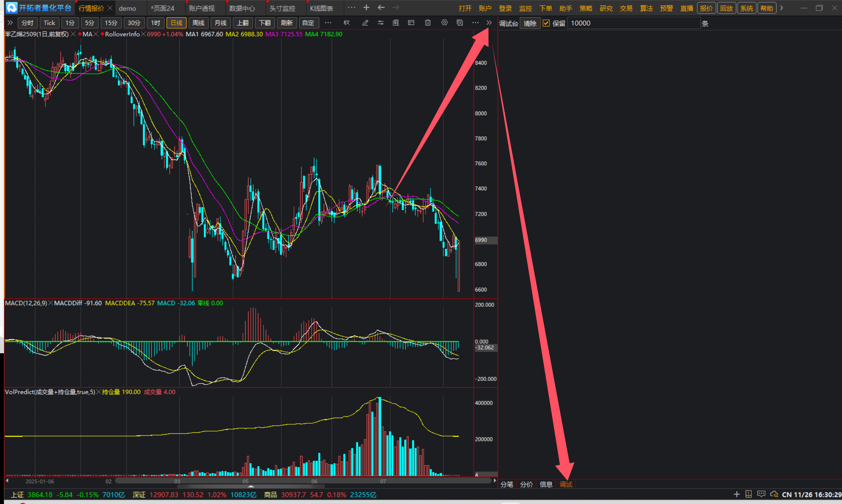Image resolution: width=842 pixels, height=504 pixels.
Task: Open the message bubble icon
Action: [x=761, y=494]
